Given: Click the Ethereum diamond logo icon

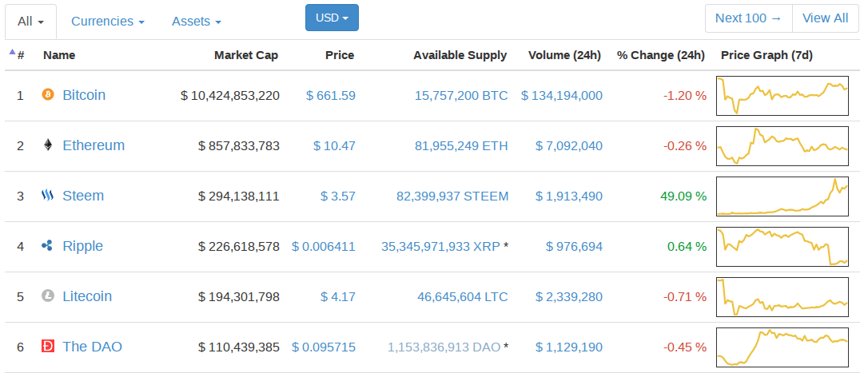Looking at the screenshot, I should click(x=48, y=145).
